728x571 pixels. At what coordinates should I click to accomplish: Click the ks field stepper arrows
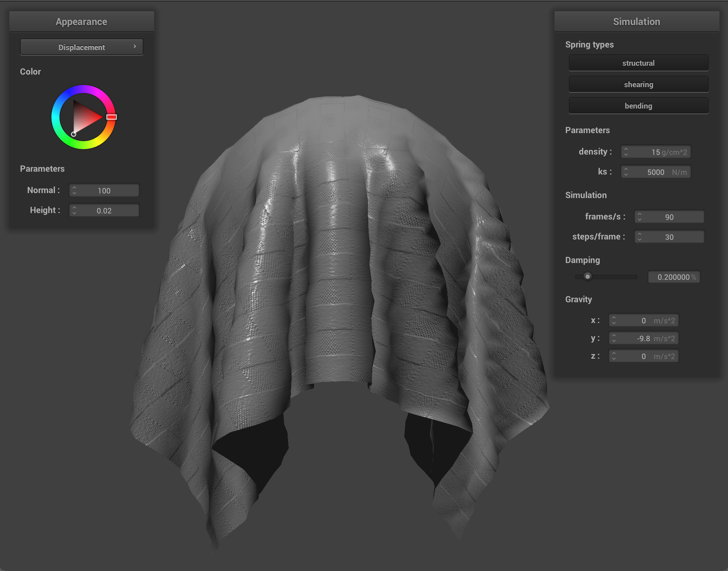pyautogui.click(x=626, y=172)
